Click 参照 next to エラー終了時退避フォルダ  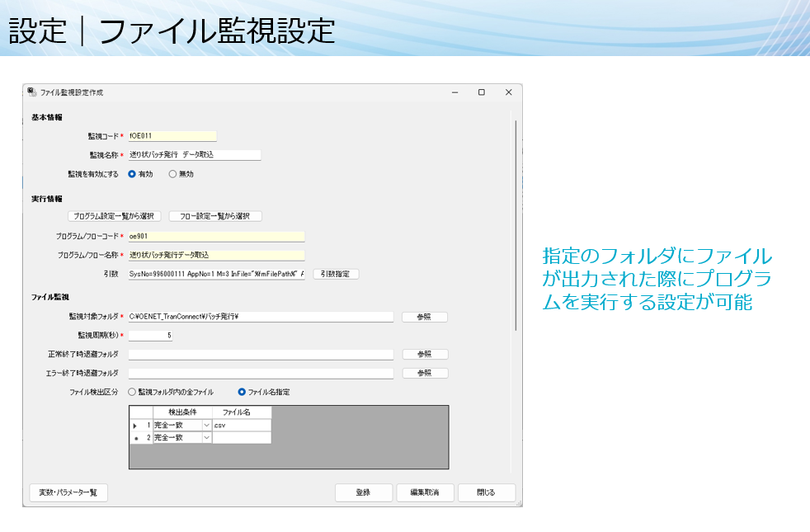pos(424,373)
